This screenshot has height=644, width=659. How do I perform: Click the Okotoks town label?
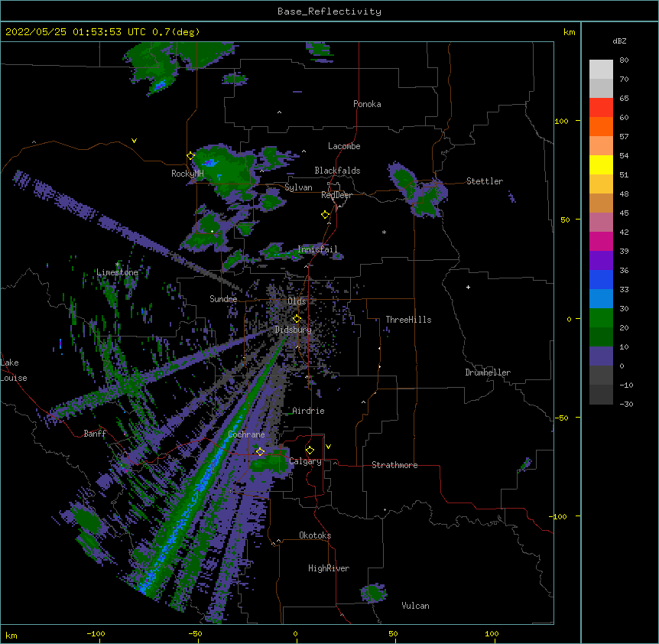[315, 535]
